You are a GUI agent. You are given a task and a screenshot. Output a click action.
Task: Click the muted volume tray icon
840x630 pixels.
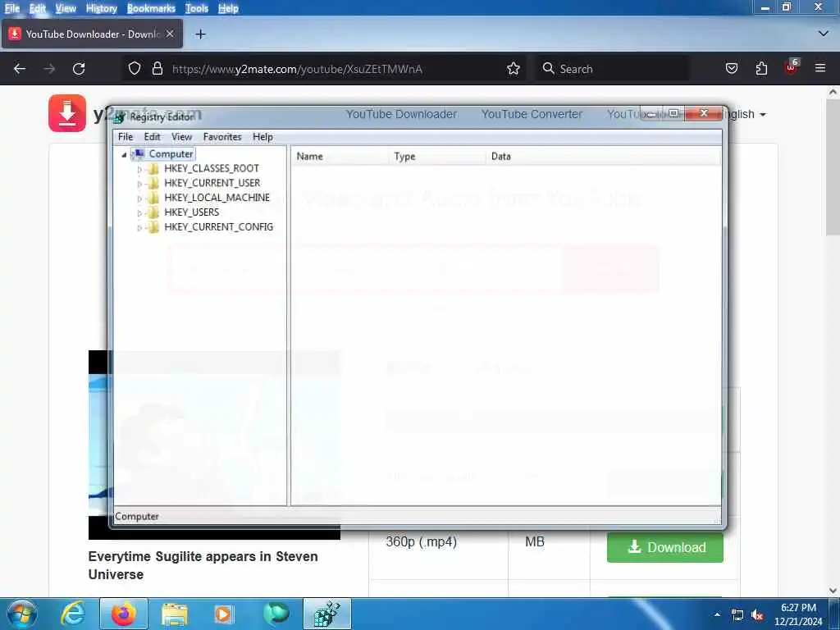coord(757,615)
